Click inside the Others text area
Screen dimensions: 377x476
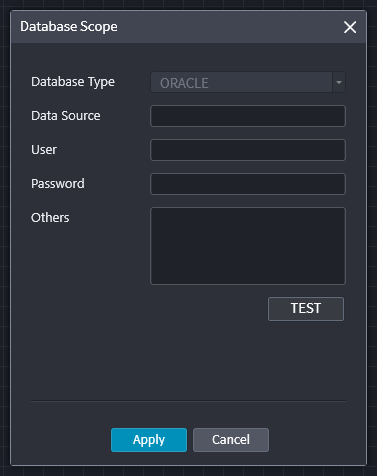coord(248,246)
